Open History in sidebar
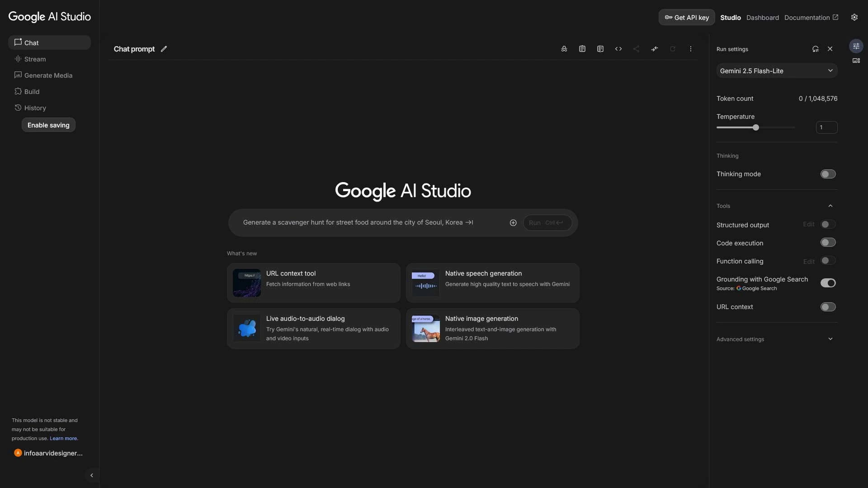This screenshot has height=488, width=868. coord(49,108)
